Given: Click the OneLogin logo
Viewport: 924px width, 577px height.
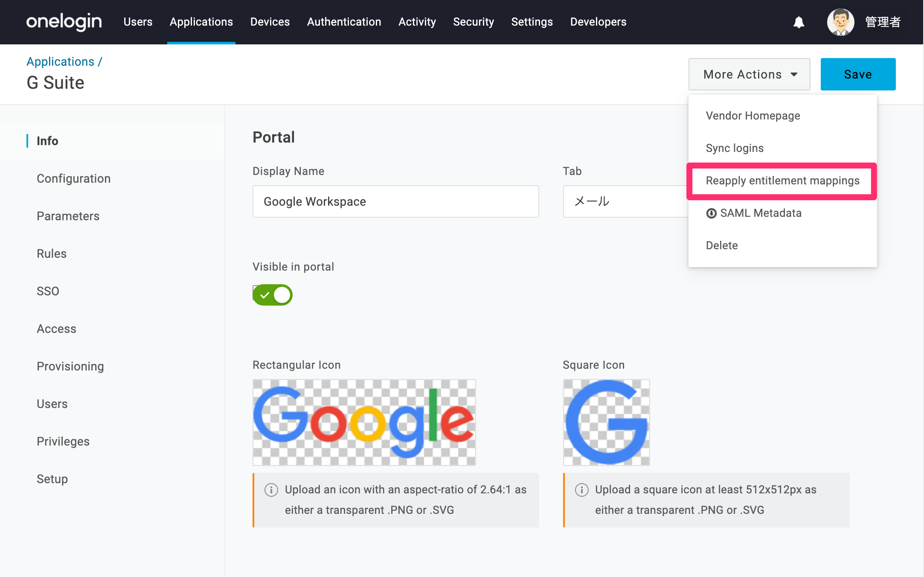Looking at the screenshot, I should click(x=64, y=22).
